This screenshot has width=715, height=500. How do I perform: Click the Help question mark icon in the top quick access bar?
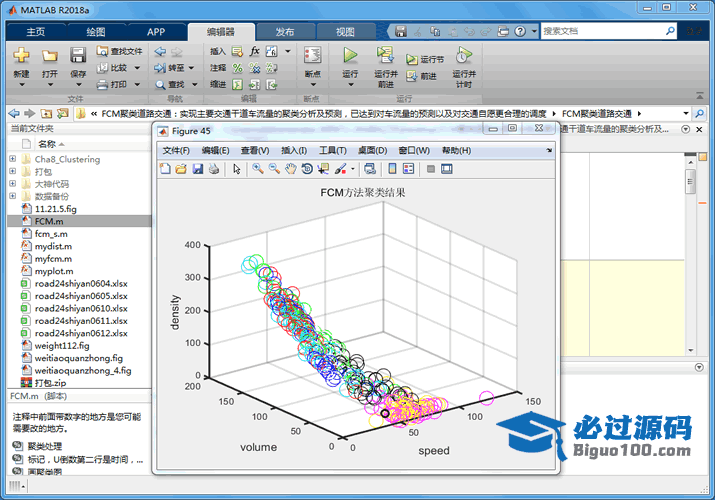pyautogui.click(x=520, y=31)
